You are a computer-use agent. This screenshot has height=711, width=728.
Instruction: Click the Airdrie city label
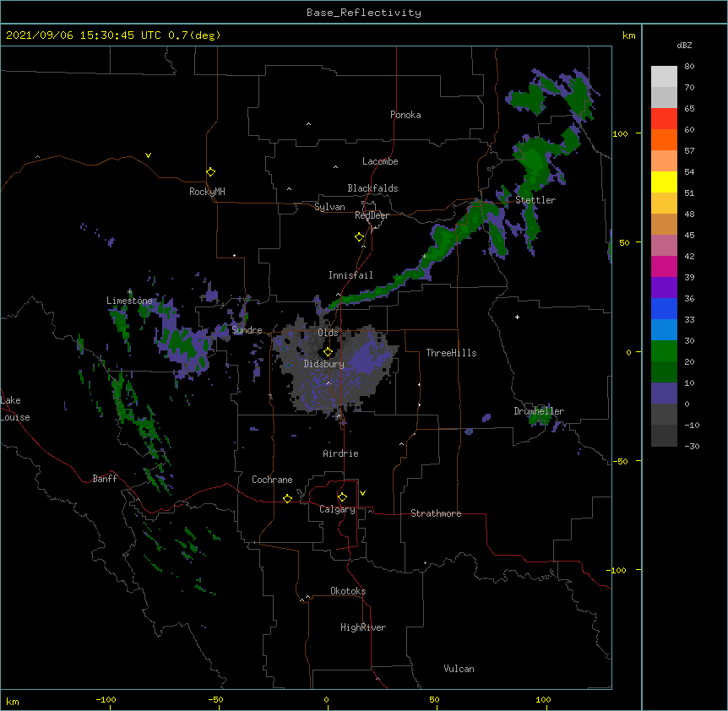(x=340, y=453)
